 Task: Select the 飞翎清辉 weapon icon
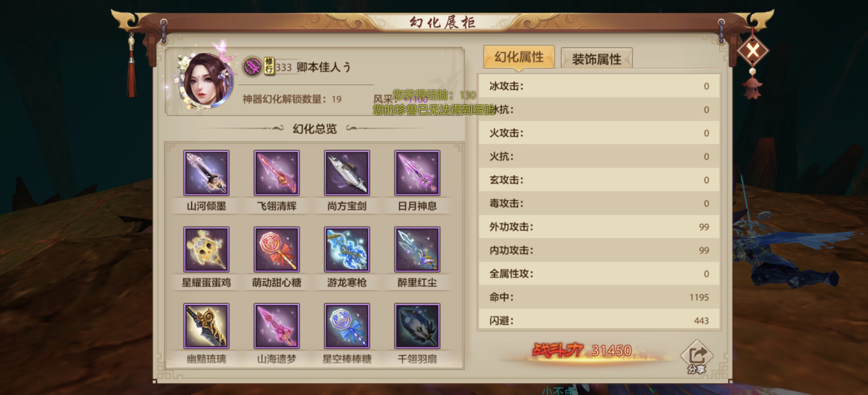click(x=277, y=173)
